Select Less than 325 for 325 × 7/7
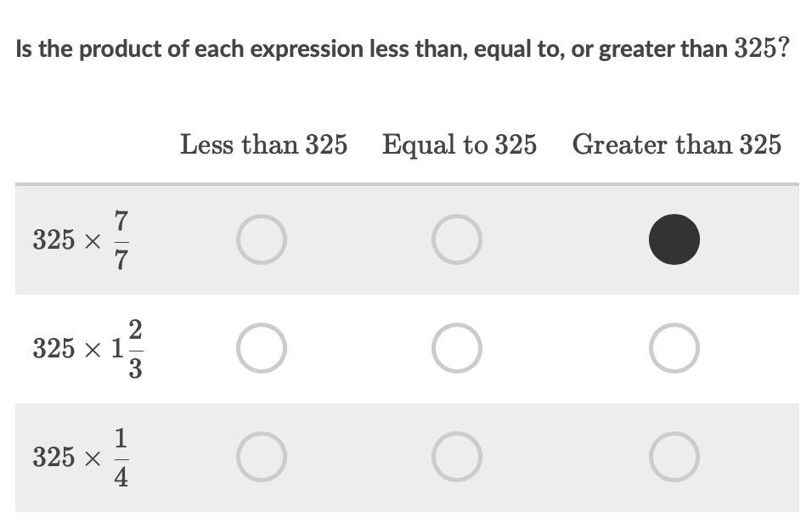Image resolution: width=812 pixels, height=523 pixels. pyautogui.click(x=262, y=239)
